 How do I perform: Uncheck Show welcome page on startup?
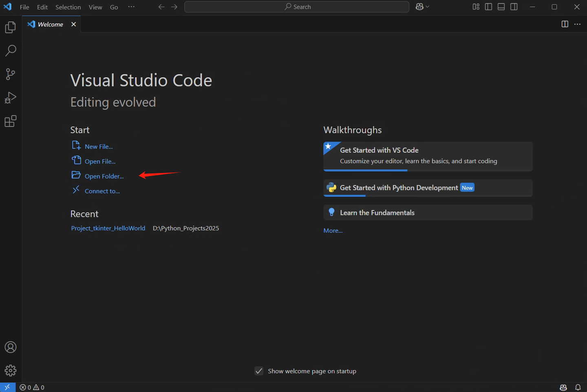click(x=259, y=371)
